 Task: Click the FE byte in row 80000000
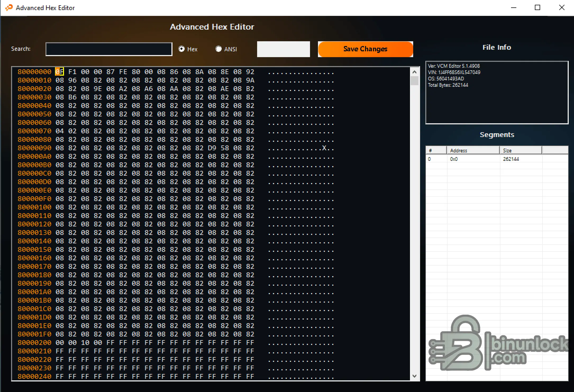tap(123, 72)
